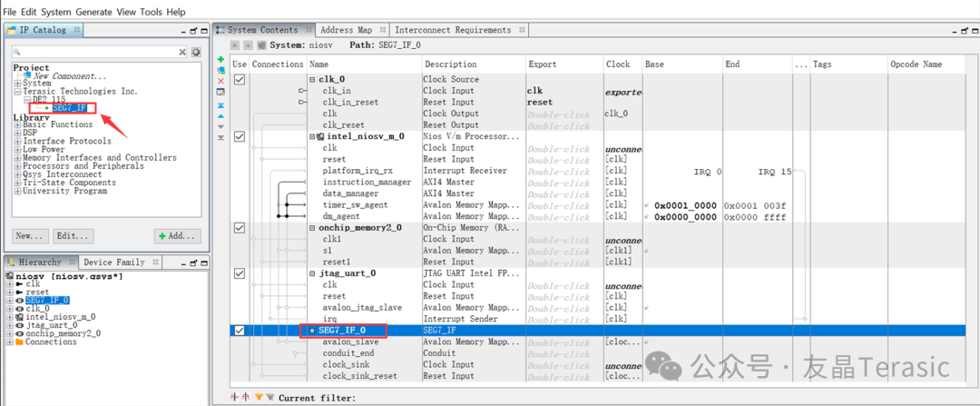Close the Hierarchy tab
The image size is (980, 406).
point(73,262)
